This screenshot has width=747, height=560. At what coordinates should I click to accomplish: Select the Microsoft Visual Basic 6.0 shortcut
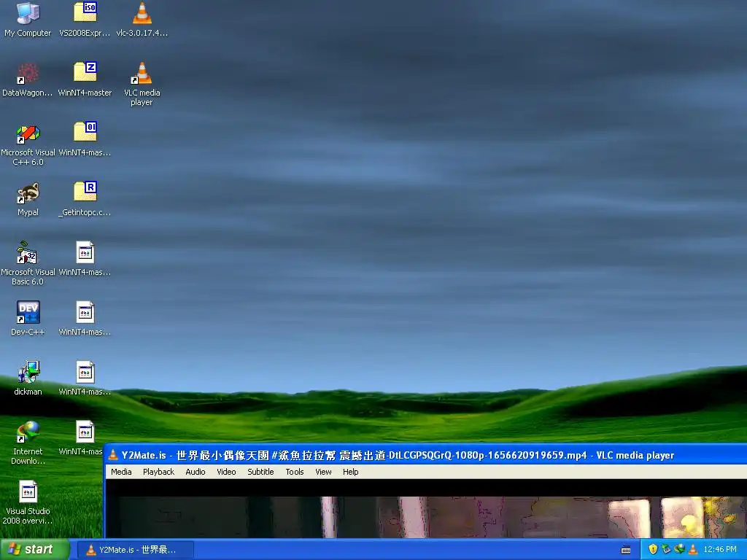pyautogui.click(x=28, y=263)
